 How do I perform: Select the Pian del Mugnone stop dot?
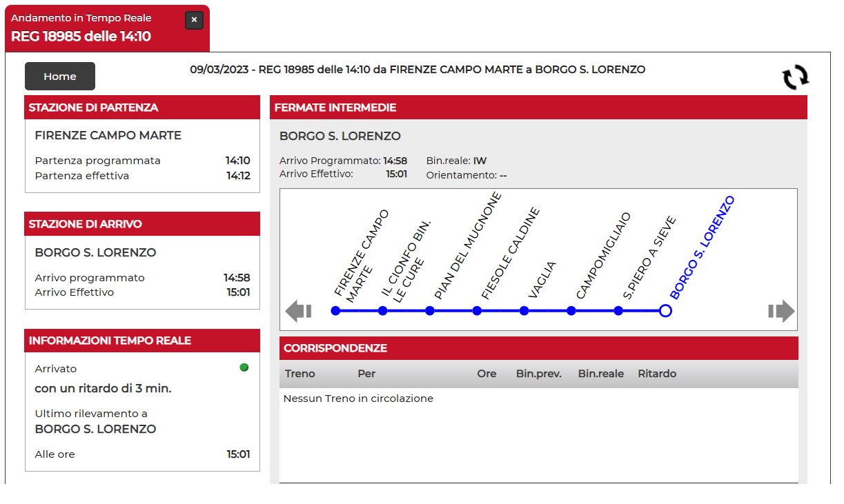tap(430, 311)
